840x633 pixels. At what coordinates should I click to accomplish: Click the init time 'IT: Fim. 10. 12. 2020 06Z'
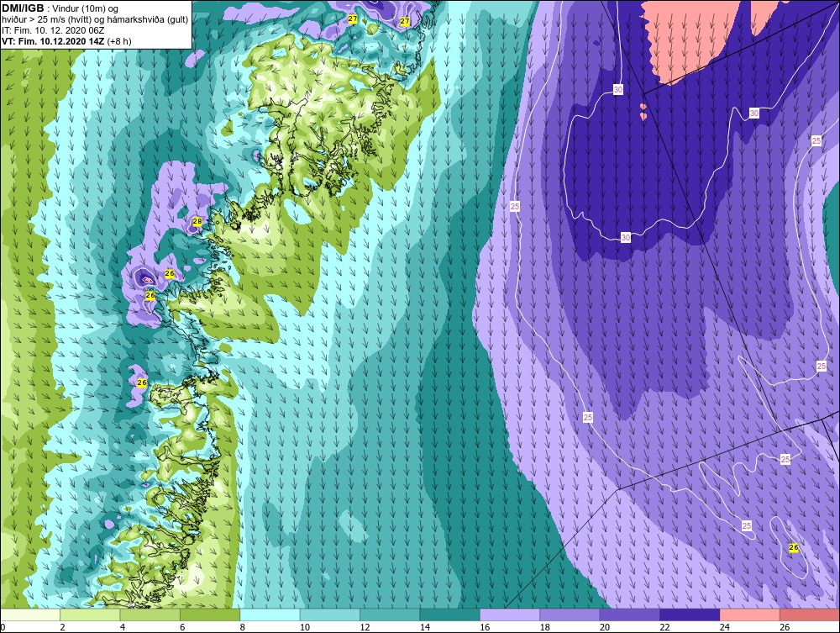(x=52, y=30)
